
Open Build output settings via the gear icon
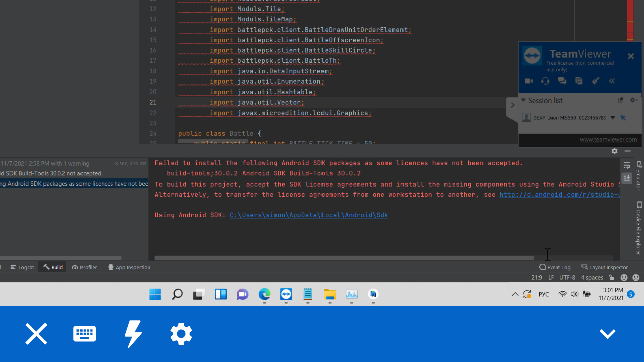coord(614,151)
